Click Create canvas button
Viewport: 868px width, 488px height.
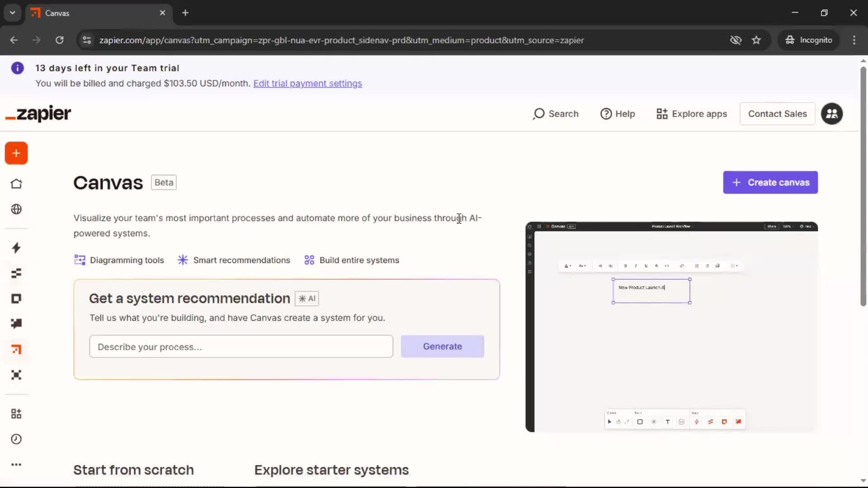point(770,183)
